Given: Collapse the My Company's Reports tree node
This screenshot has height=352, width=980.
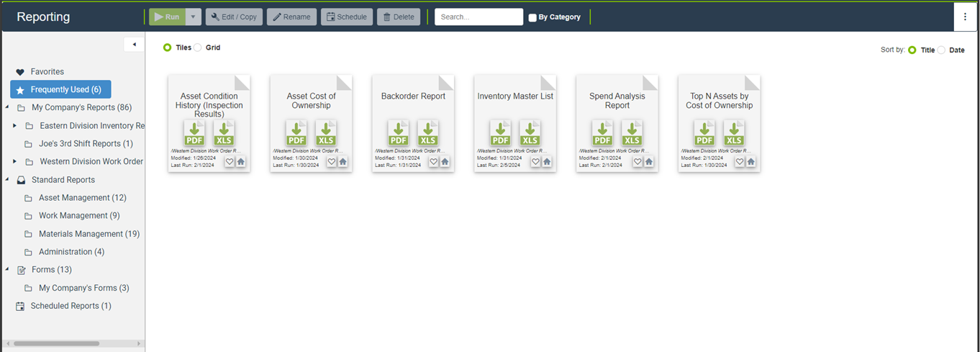Looking at the screenshot, I should coord(7,108).
